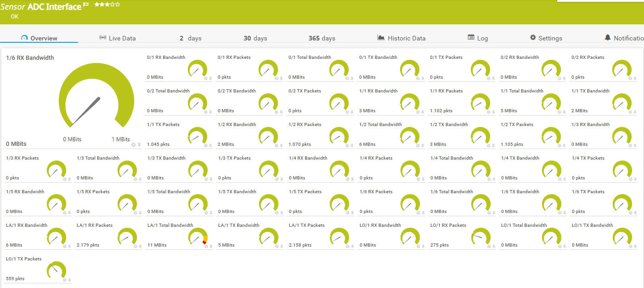Toggle pin on LA/1 TX Packets channel
Image resolution: width=644 pixels, height=288 pixels.
tap(352, 247)
